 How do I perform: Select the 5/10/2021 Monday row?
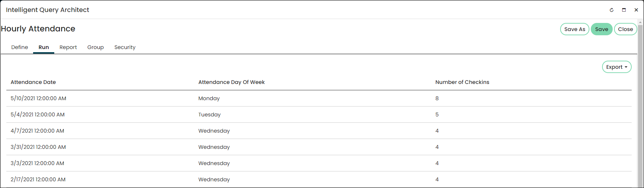point(319,98)
